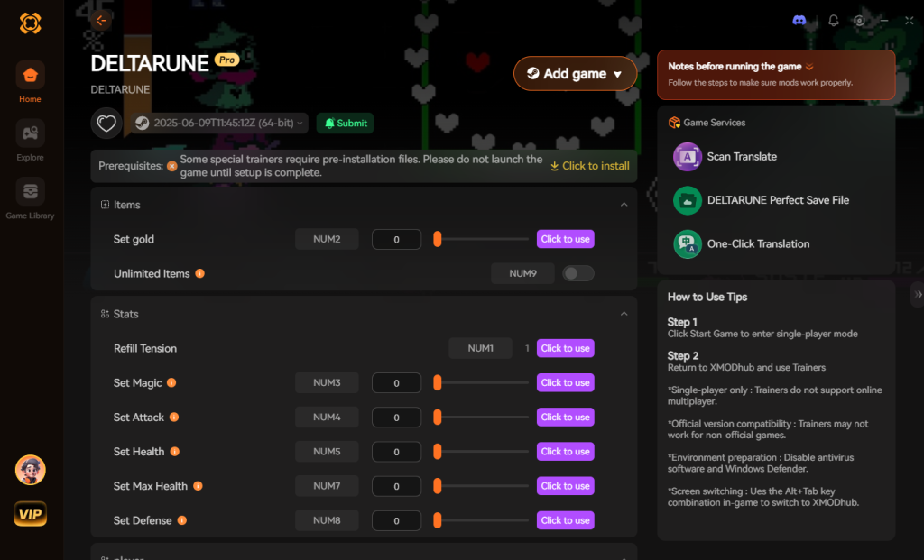Open the Game Library sidebar tab

[30, 199]
